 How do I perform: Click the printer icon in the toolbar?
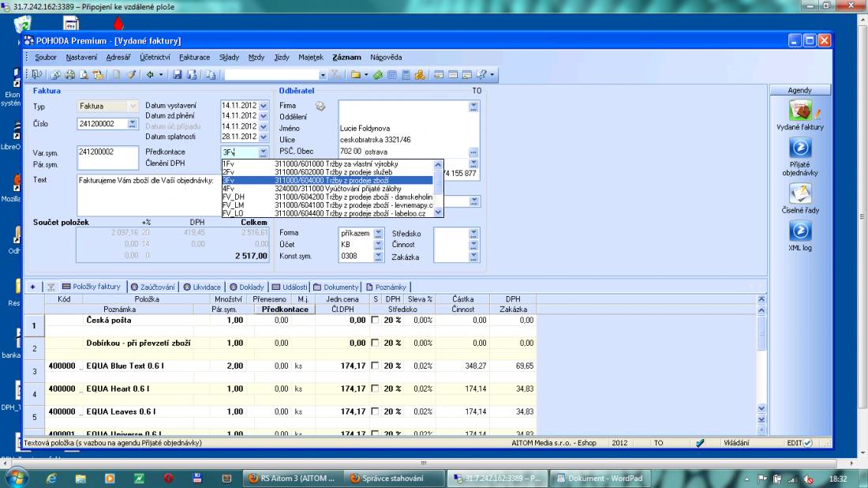[70, 75]
